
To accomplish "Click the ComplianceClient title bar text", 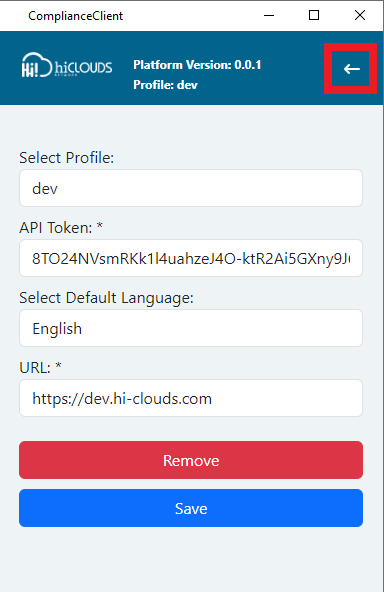I will tap(76, 16).
